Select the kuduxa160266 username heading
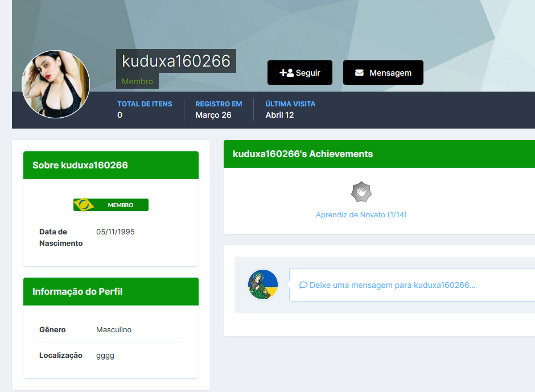 coord(176,61)
